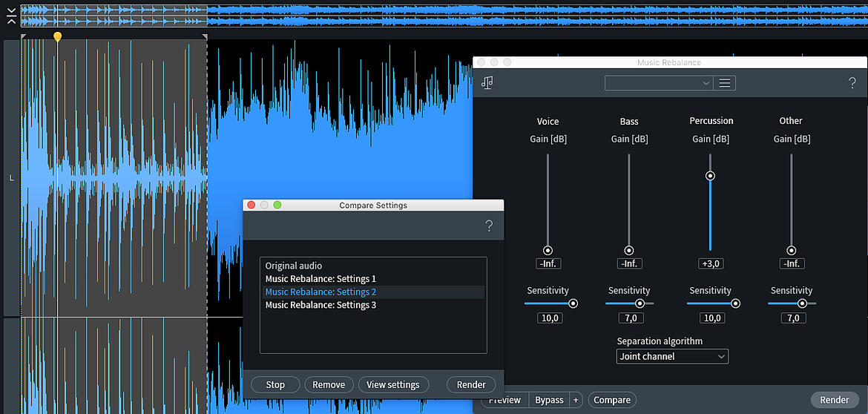Screen dimensions: 868x414
Task: Click the L channel label
Action: click(x=11, y=178)
